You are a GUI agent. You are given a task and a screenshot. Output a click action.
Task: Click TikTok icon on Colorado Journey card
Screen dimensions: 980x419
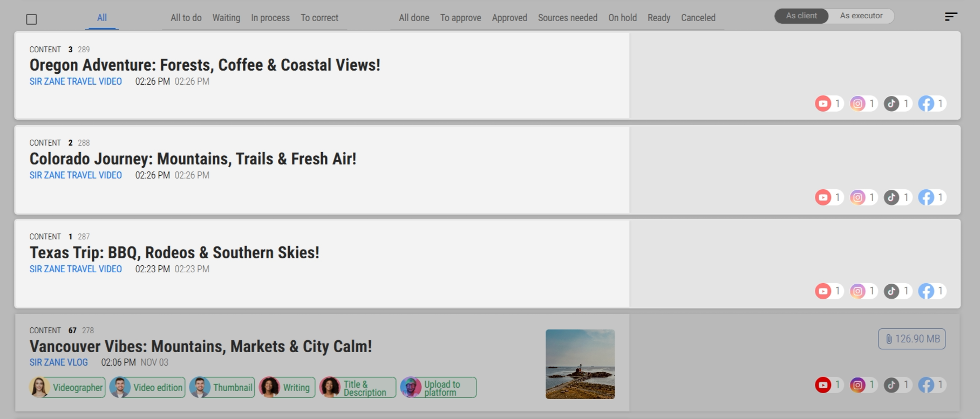[x=892, y=197]
